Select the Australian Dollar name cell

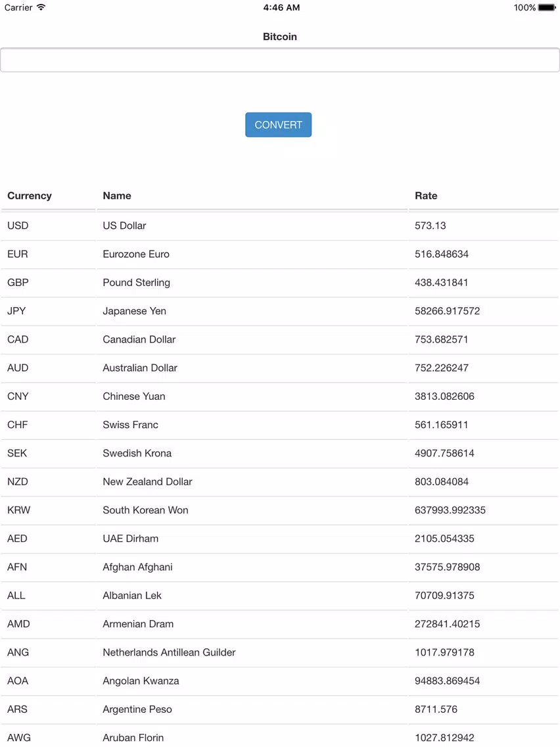[140, 368]
